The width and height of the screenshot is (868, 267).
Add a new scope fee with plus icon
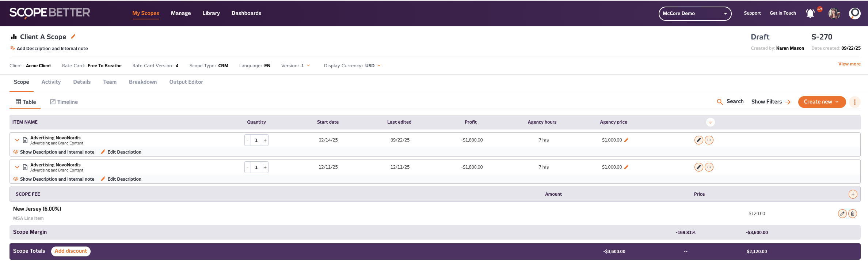click(x=853, y=194)
